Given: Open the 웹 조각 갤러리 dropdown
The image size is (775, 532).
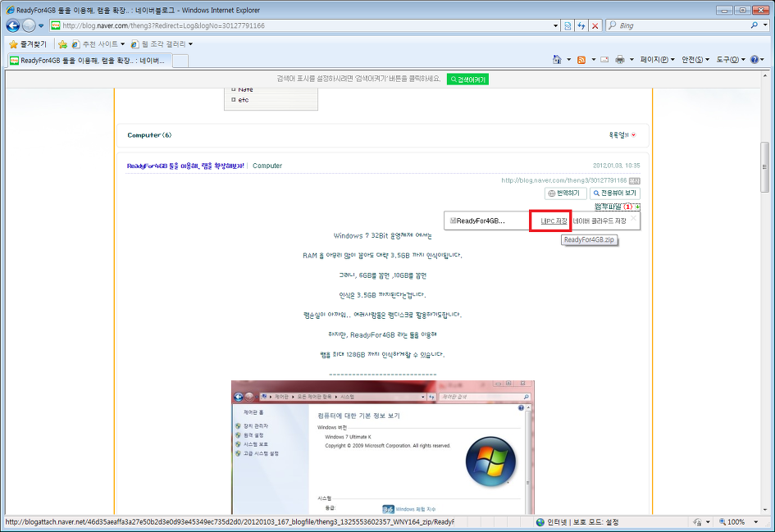Looking at the screenshot, I should click(x=162, y=44).
